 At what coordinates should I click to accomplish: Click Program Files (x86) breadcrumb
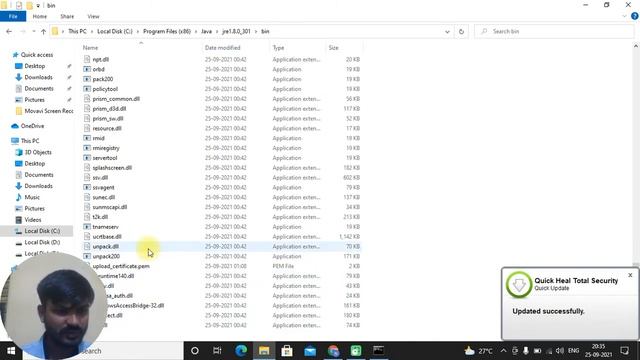pyautogui.click(x=167, y=31)
